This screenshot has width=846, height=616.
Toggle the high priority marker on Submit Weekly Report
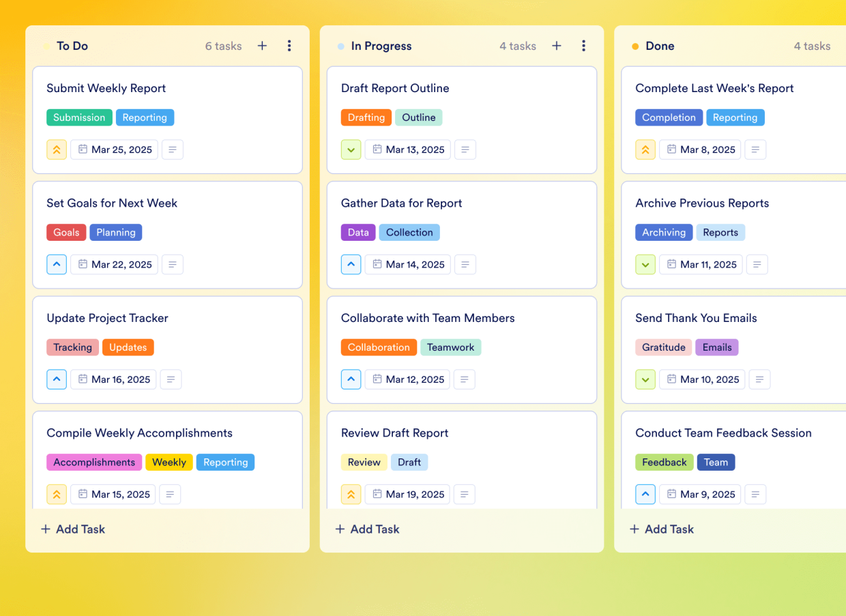point(57,149)
